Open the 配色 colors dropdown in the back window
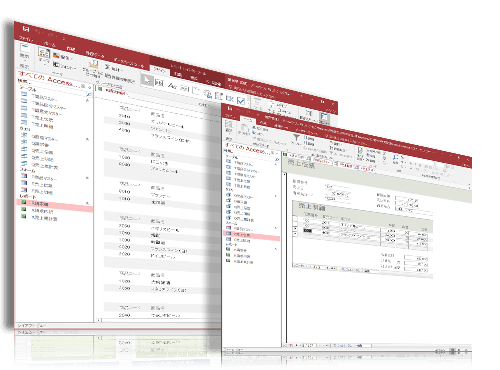This screenshot has width=500, height=370. pyautogui.click(x=62, y=57)
